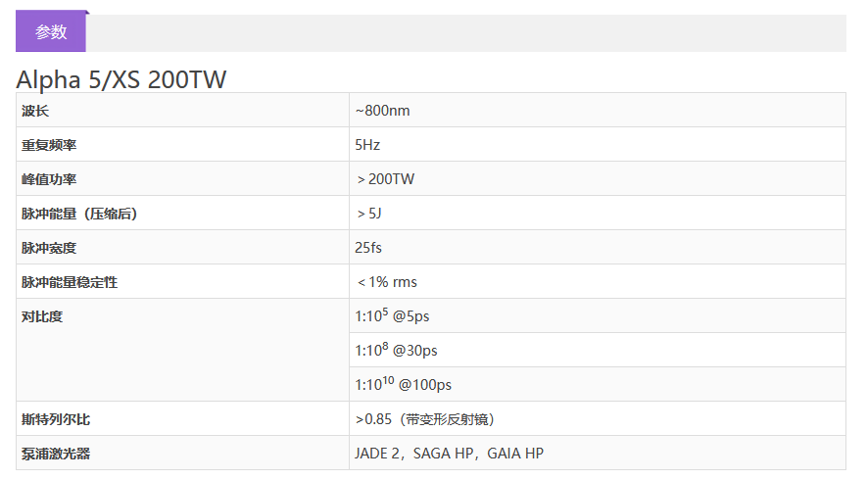This screenshot has width=868, height=480.
Task: Click the contrast value at @100ps
Action: click(403, 385)
